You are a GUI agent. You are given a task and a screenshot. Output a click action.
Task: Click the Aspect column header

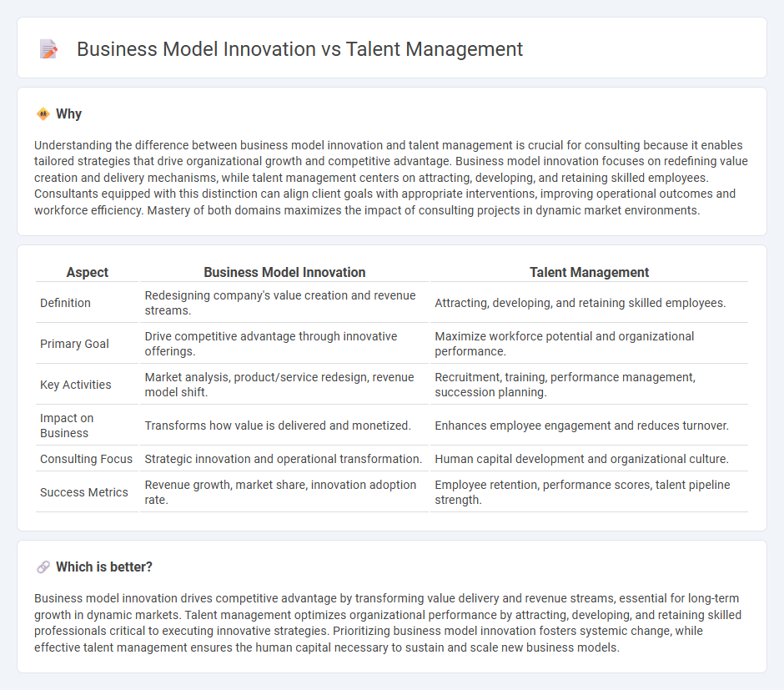coord(88,273)
